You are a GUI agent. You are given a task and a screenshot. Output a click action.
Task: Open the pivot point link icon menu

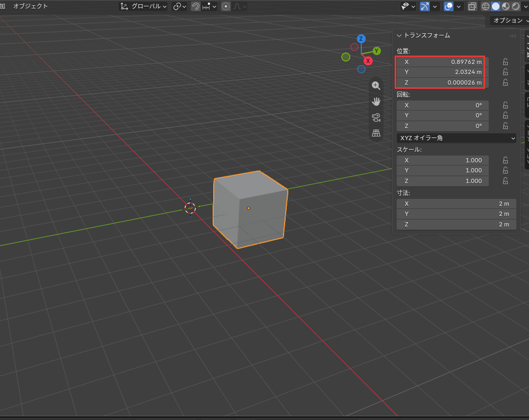179,6
